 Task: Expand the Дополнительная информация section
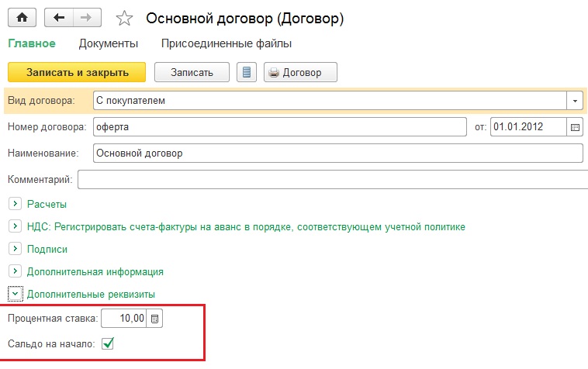pos(14,271)
